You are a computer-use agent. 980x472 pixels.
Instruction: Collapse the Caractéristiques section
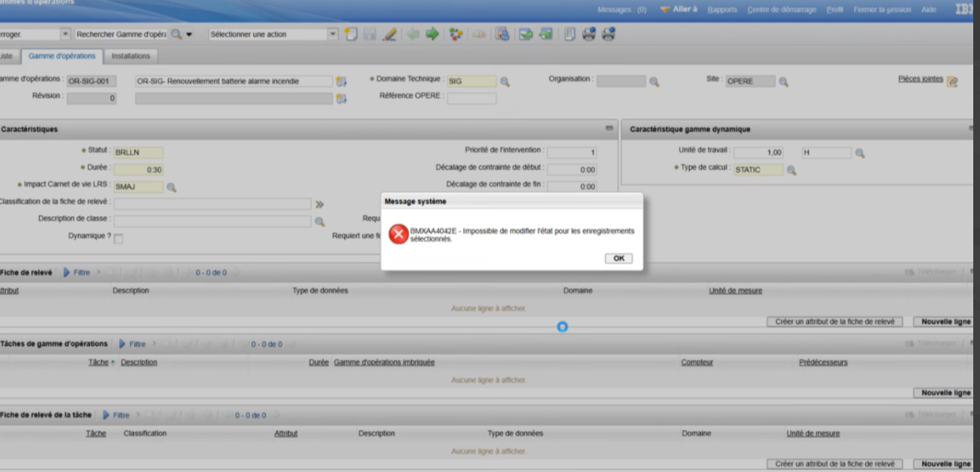click(x=610, y=129)
